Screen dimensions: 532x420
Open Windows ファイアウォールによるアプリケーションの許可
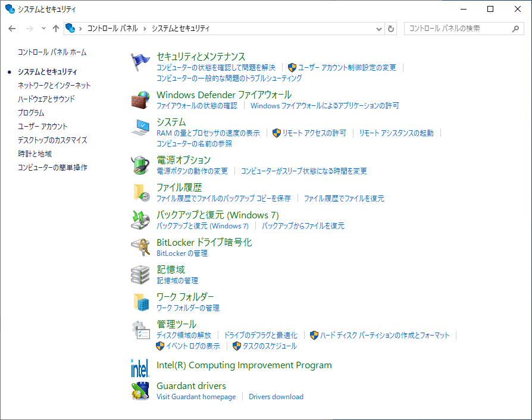click(x=325, y=106)
